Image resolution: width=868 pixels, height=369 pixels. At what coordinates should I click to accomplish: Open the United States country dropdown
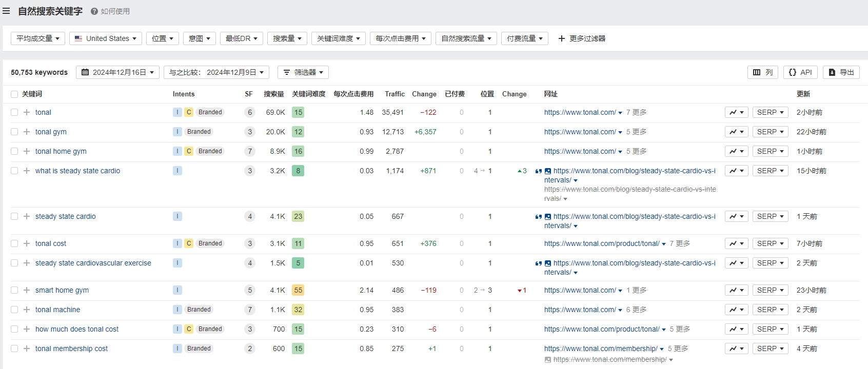coord(106,38)
